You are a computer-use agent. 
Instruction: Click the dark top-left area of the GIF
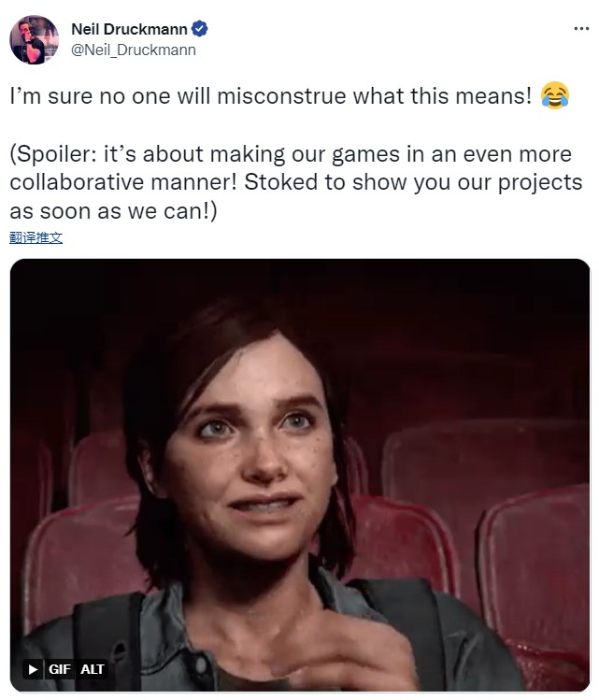click(75, 308)
